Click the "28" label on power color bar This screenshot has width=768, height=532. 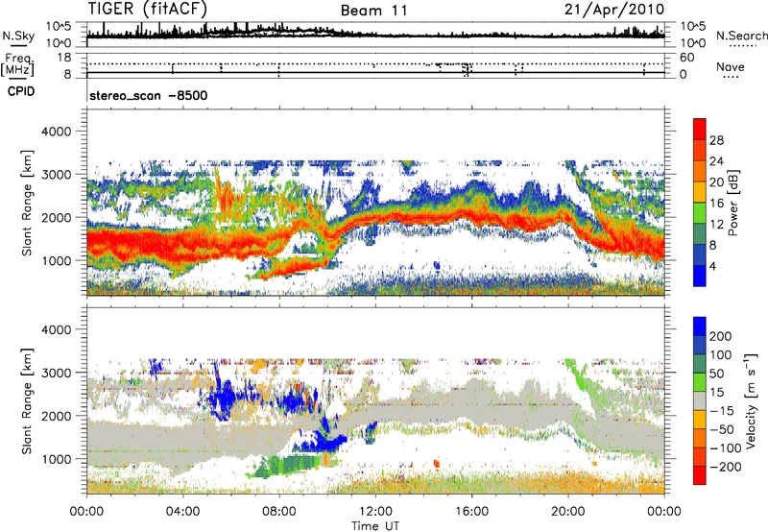click(716, 140)
